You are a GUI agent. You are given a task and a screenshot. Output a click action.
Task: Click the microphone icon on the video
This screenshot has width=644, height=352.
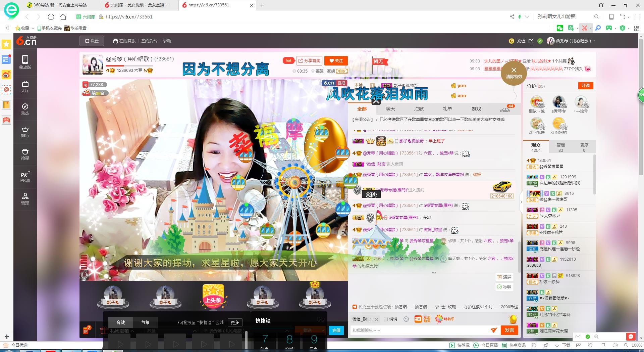tap(85, 276)
